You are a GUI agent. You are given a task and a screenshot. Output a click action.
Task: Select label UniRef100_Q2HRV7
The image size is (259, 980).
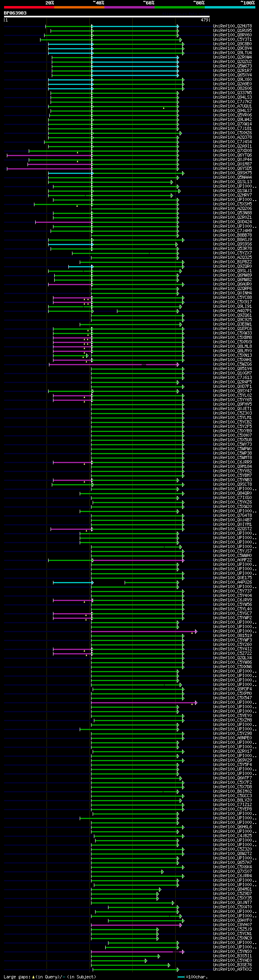click(232, 195)
